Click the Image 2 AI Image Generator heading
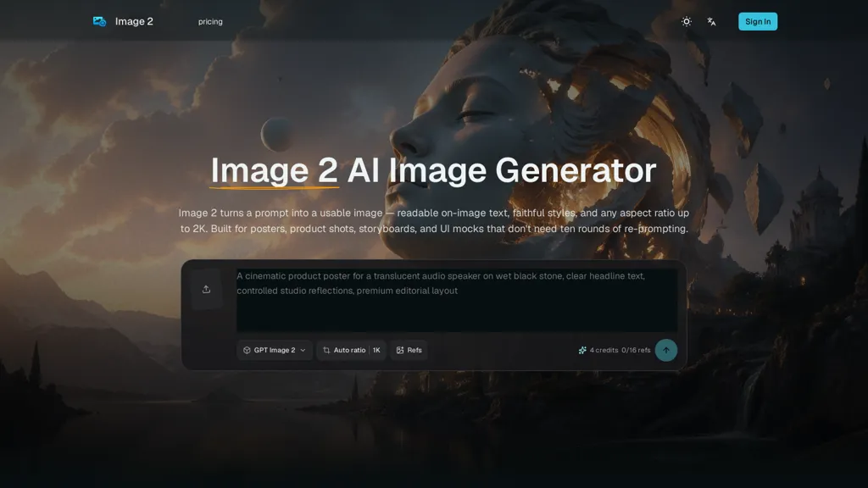 pyautogui.click(x=433, y=170)
